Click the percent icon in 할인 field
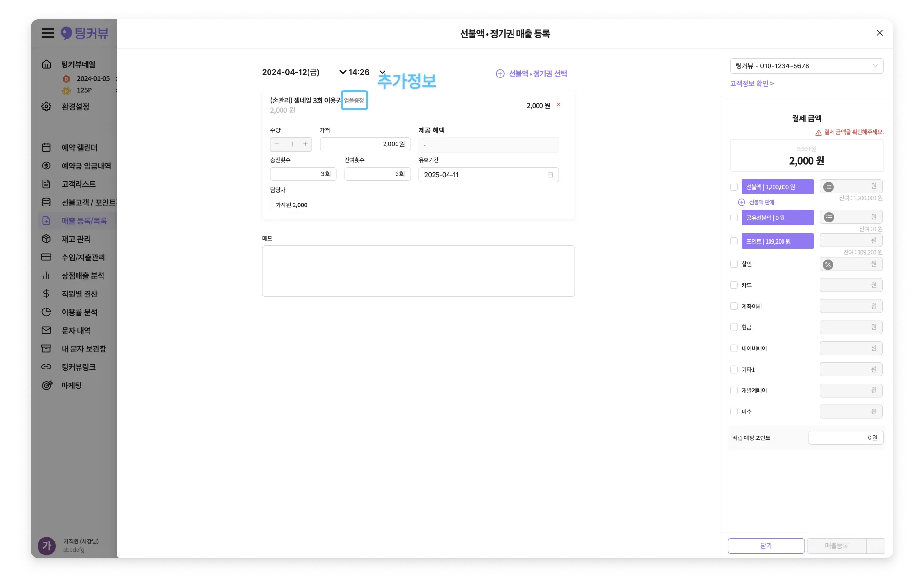The width and height of the screenshot is (924, 580). [x=828, y=264]
